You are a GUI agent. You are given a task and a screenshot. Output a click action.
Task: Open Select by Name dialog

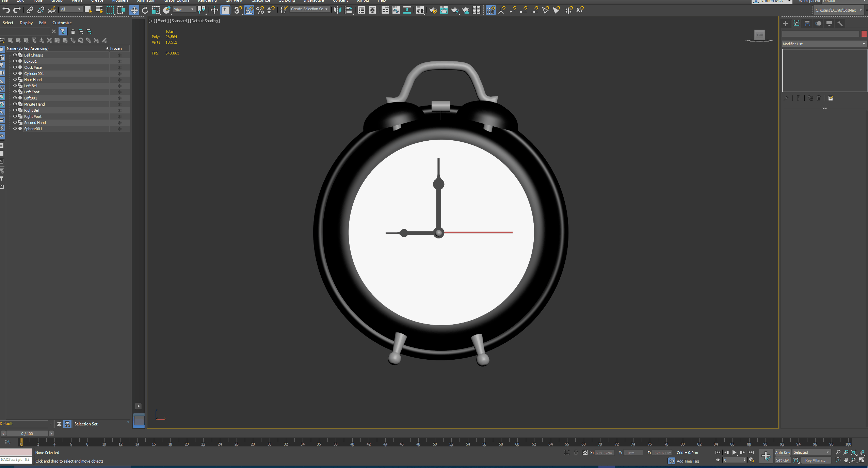tap(99, 10)
